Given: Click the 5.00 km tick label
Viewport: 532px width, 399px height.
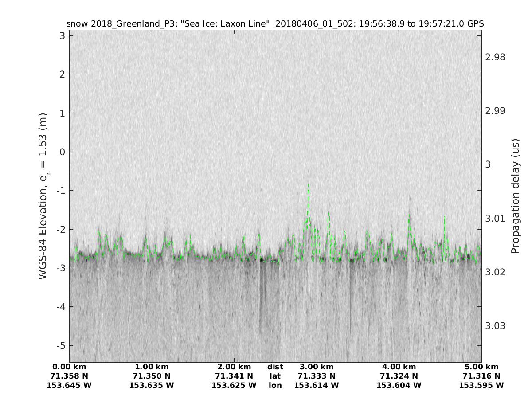Looking at the screenshot, I should (481, 367).
